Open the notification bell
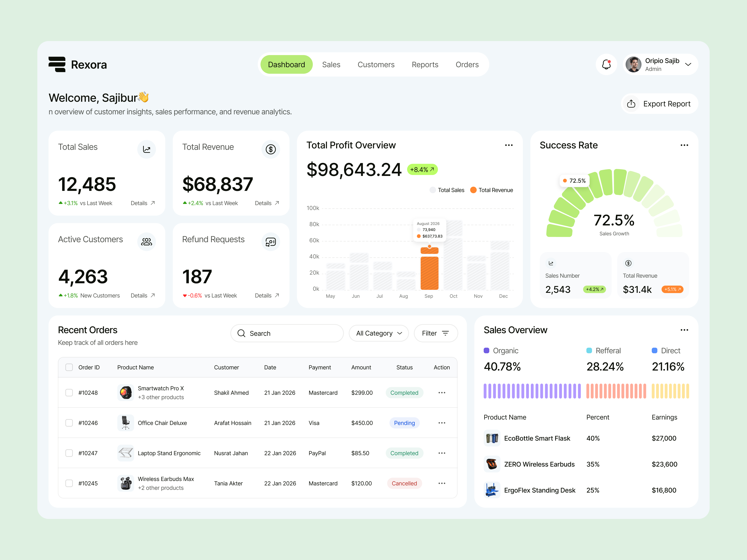747x560 pixels. tap(606, 64)
